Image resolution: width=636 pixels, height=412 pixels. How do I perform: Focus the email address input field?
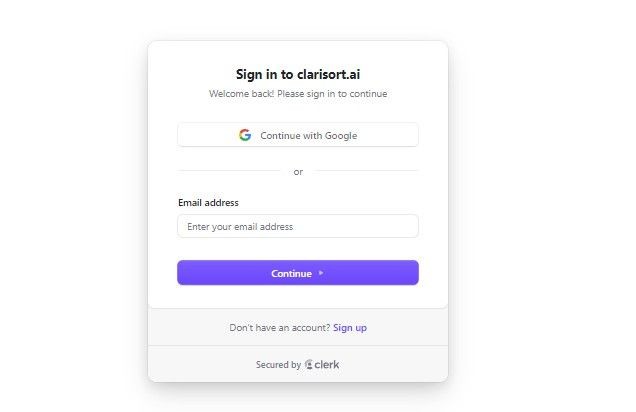pyautogui.click(x=298, y=226)
